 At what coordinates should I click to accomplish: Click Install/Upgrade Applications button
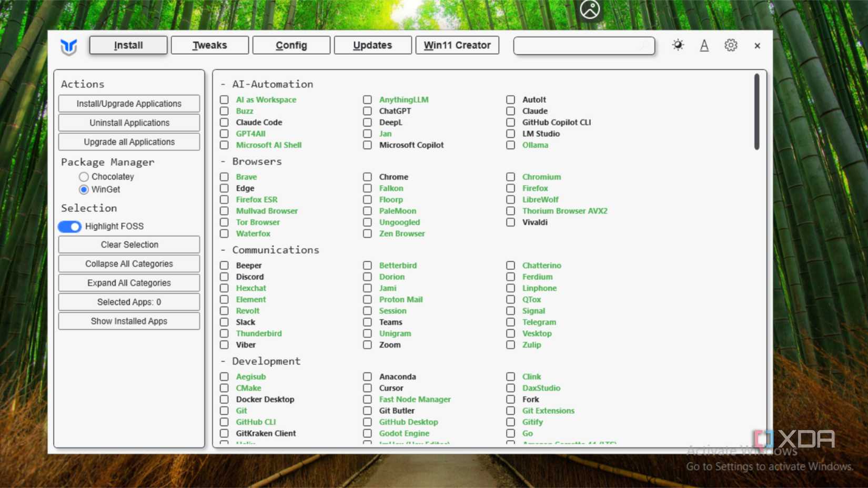point(129,104)
